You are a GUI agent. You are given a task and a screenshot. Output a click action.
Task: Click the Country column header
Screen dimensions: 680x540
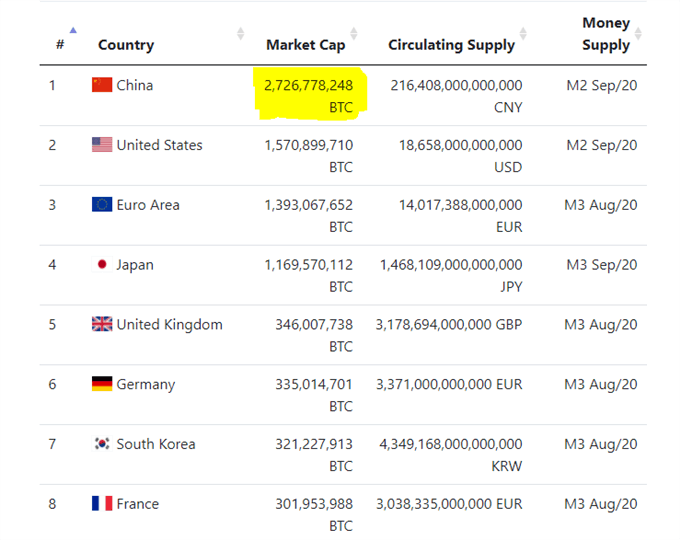click(126, 45)
